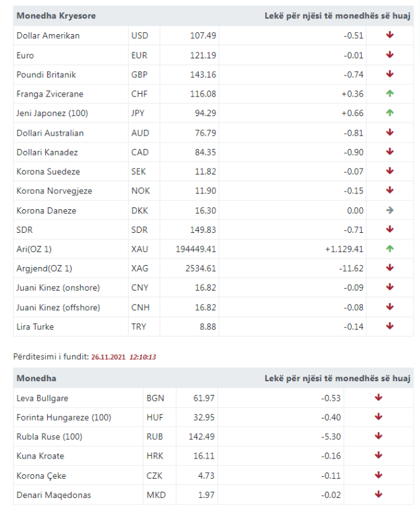This screenshot has width=420, height=511.
Task: Click the red down arrow for Dollar Amerikan
Action: coord(390,35)
